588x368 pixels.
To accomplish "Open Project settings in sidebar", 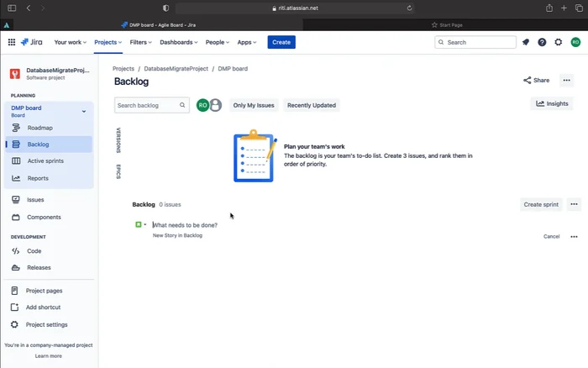I will coord(49,324).
